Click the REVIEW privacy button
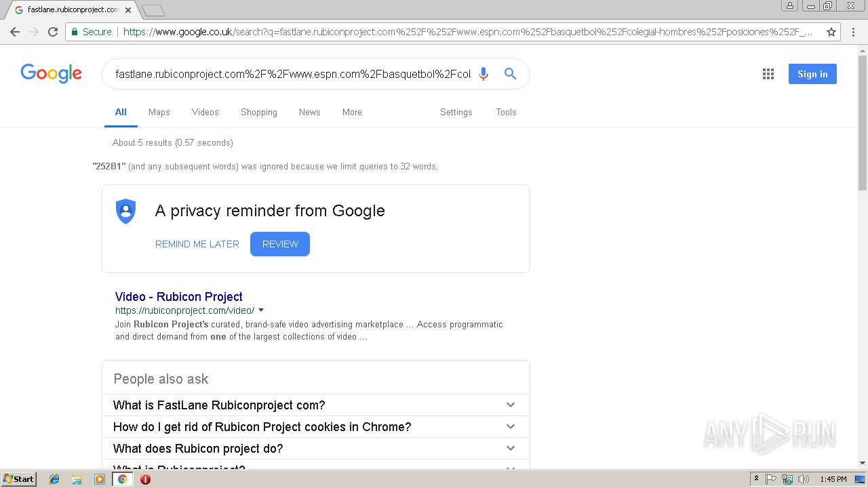 coord(280,244)
